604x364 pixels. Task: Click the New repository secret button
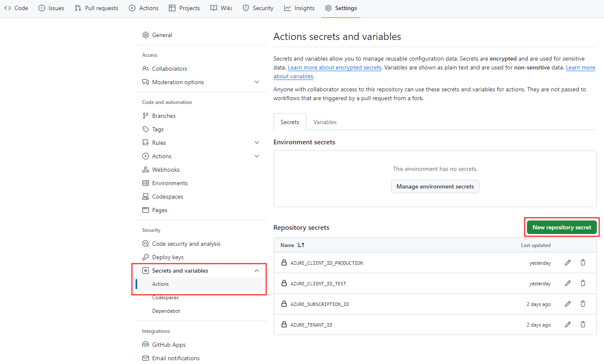click(562, 227)
